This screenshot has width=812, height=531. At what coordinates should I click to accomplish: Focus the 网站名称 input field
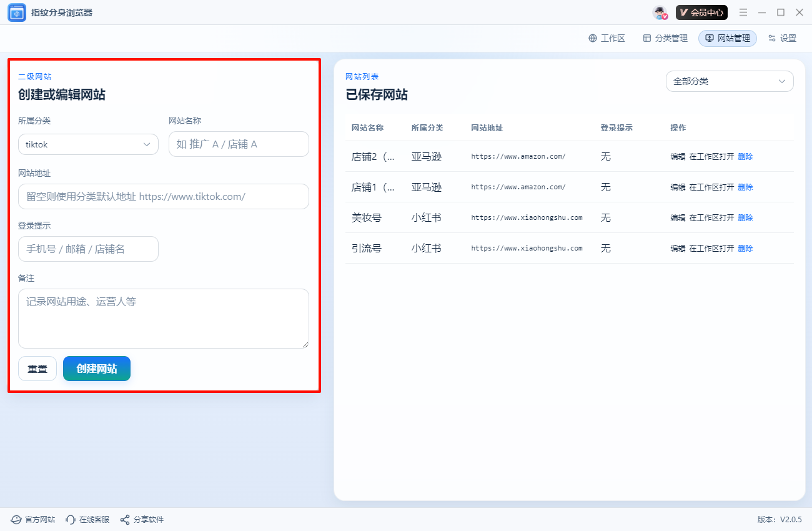point(239,144)
